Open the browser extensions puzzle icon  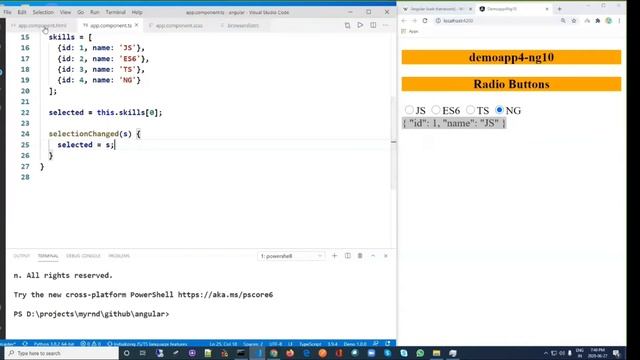click(598, 20)
